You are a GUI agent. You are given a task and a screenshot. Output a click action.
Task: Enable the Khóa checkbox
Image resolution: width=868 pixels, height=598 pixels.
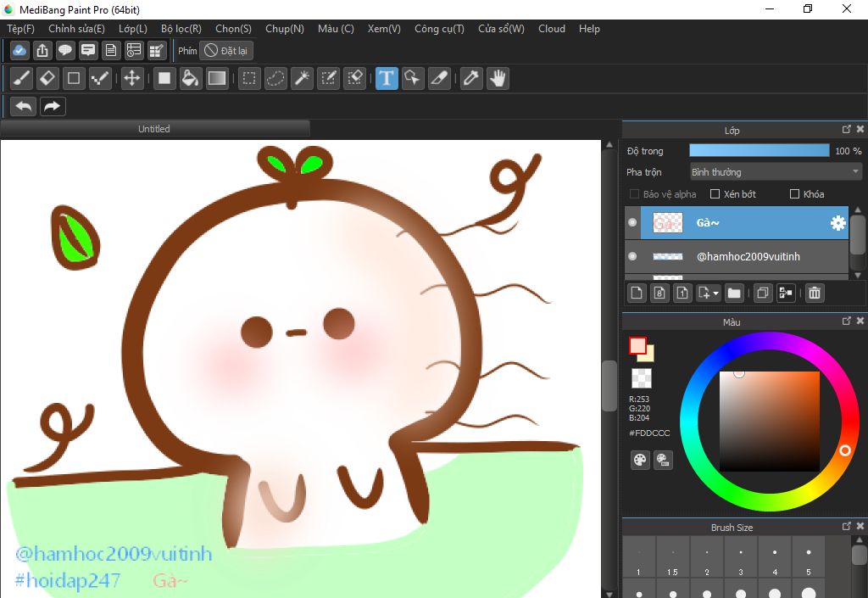click(x=794, y=193)
